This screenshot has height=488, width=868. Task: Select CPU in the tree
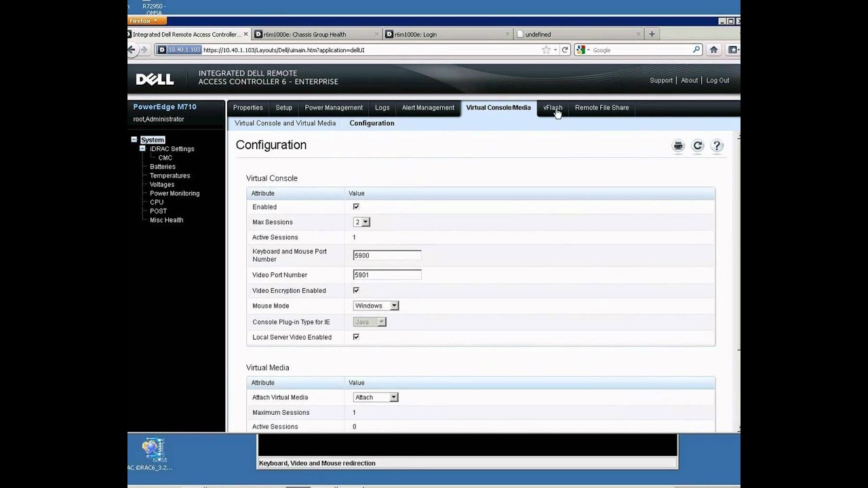tap(157, 202)
